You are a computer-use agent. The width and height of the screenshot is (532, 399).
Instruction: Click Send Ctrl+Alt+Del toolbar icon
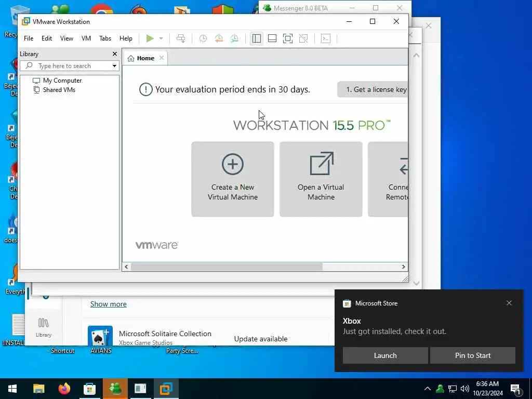click(x=181, y=38)
